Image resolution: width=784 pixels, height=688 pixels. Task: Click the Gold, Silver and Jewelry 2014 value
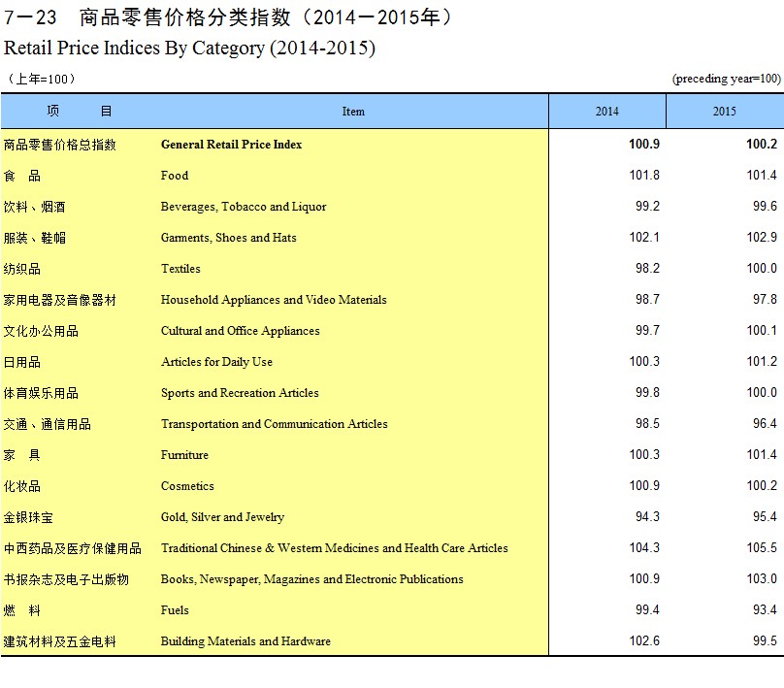[x=647, y=517]
